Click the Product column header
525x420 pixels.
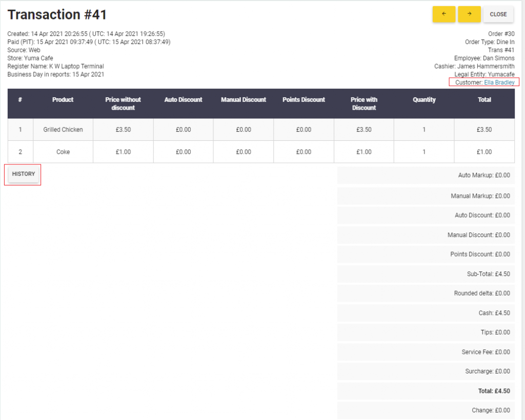point(63,99)
